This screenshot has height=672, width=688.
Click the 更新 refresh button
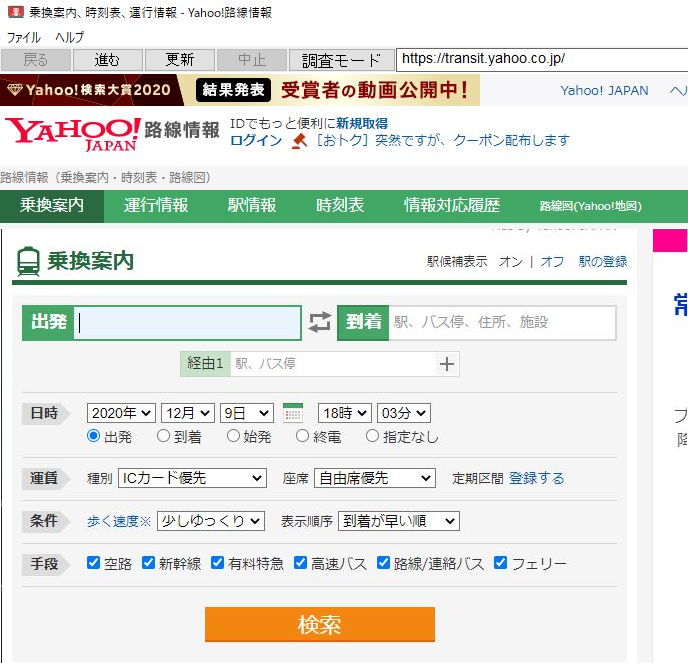click(x=180, y=60)
